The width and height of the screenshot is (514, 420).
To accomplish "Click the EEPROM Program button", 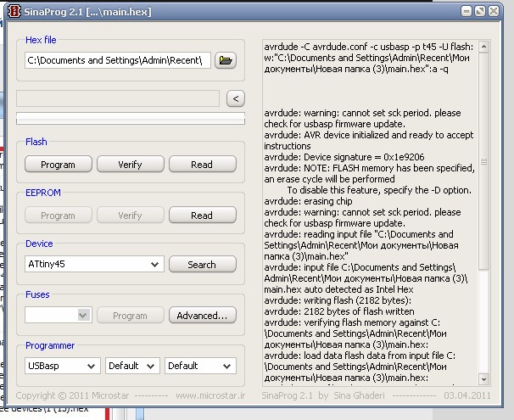I will click(x=58, y=216).
